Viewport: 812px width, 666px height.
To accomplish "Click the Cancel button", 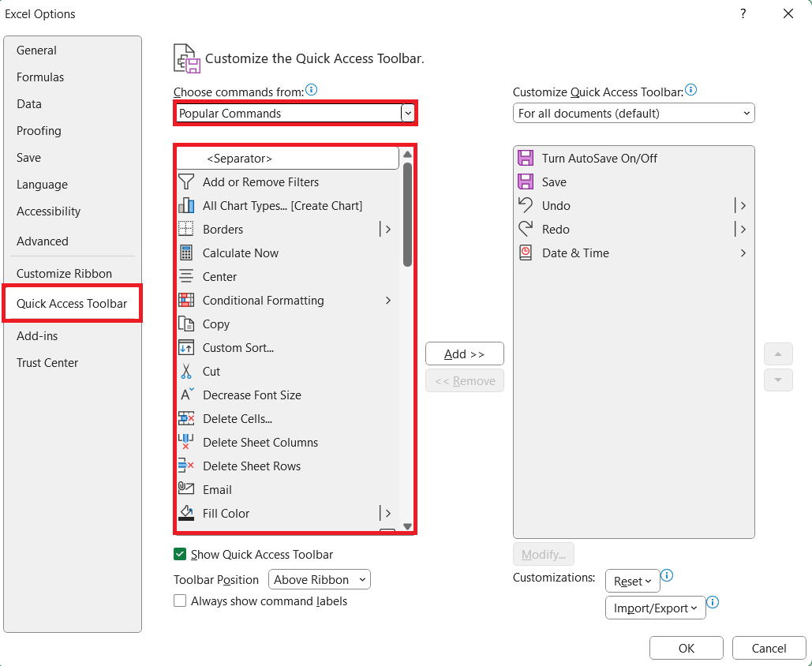I will pyautogui.click(x=769, y=648).
